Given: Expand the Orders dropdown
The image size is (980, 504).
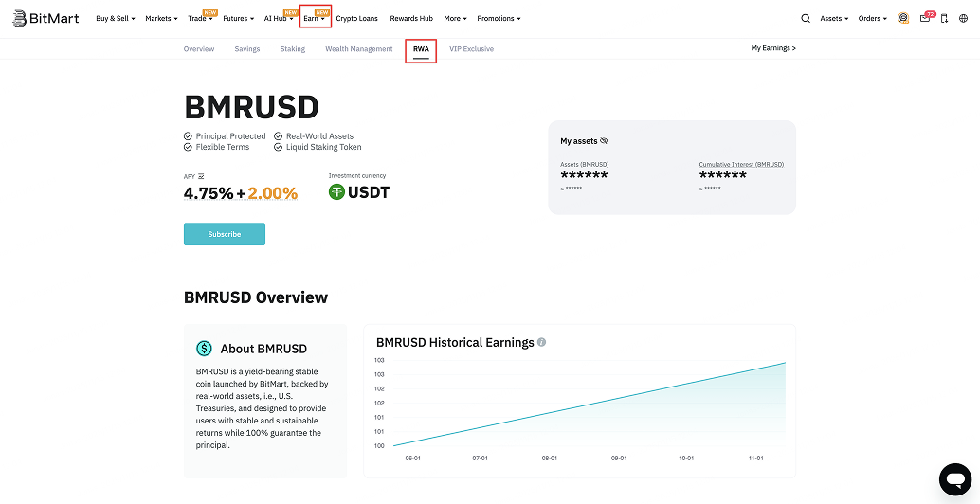Looking at the screenshot, I should [x=873, y=19].
